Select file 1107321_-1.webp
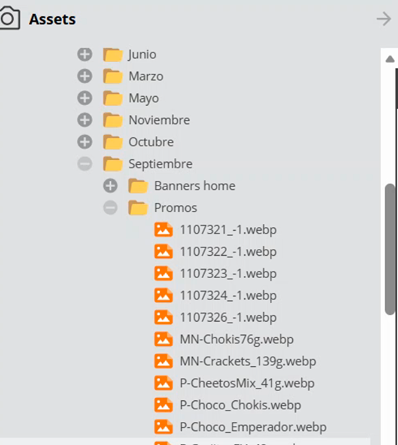The image size is (398, 445). (228, 230)
